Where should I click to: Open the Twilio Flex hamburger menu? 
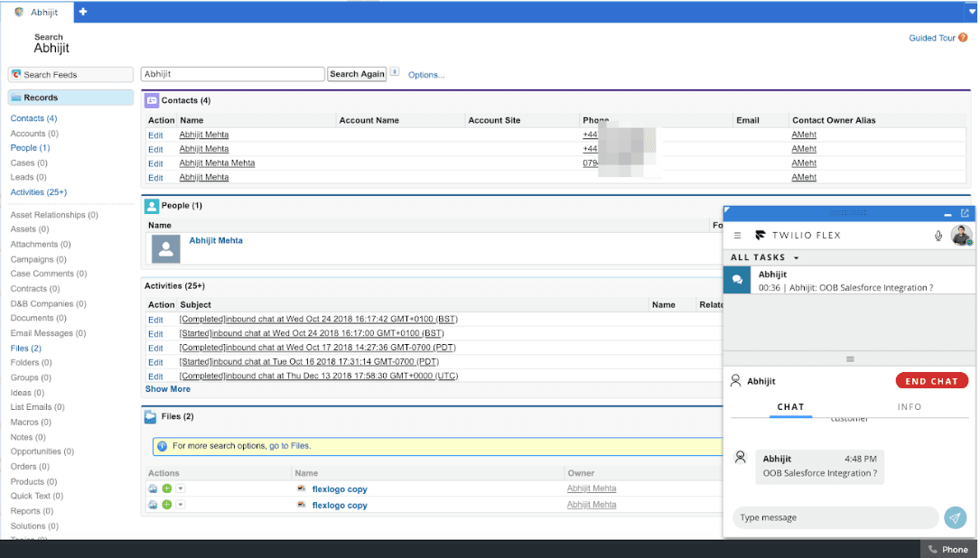point(738,235)
